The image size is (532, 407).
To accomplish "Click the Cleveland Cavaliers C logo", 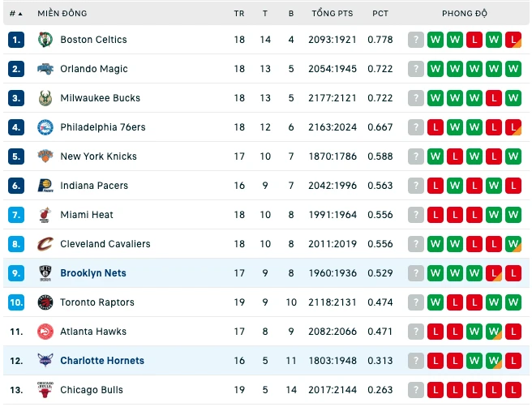I will click(x=45, y=244).
